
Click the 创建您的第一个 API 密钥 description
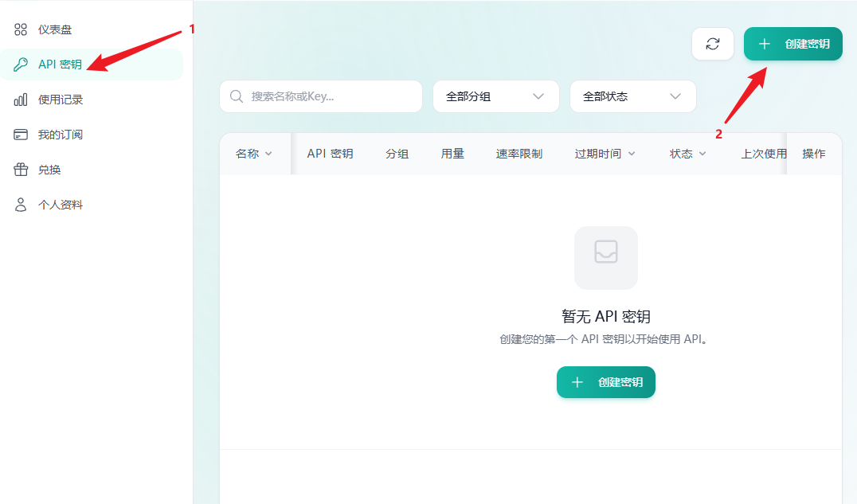[x=604, y=339]
